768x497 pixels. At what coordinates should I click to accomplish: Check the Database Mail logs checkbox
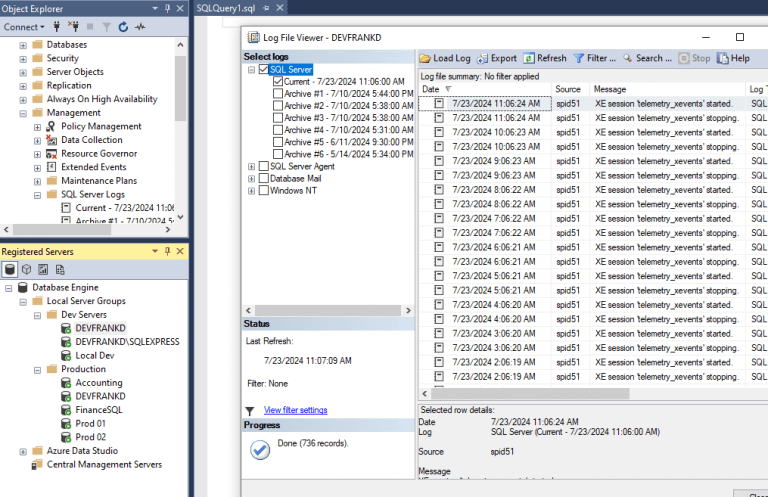click(264, 179)
